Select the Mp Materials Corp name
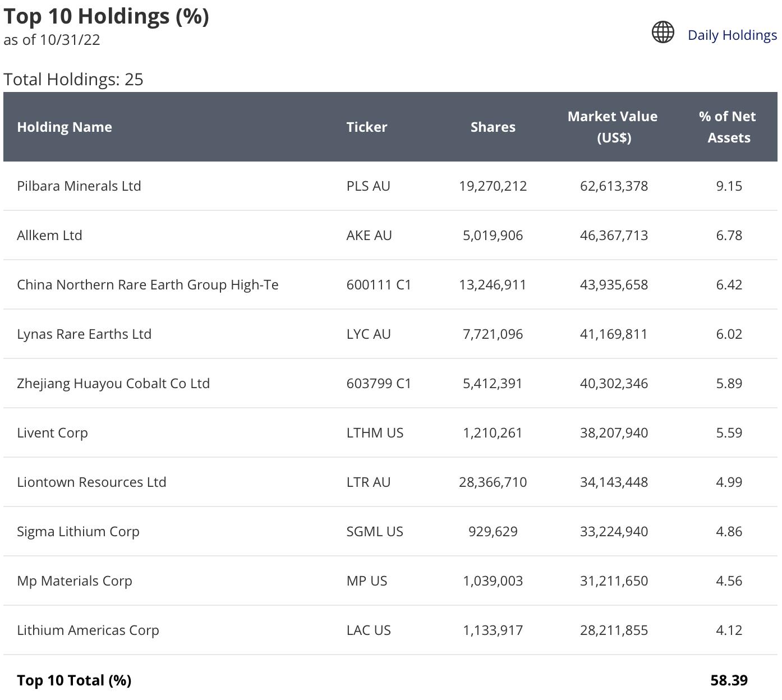This screenshot has height=700, width=782. point(75,581)
